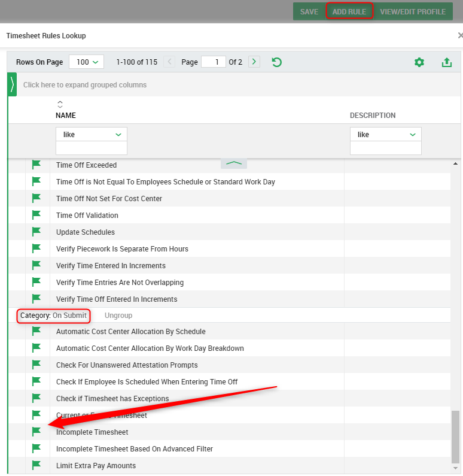The image size is (463, 476).
Task: Click the Ungroup link
Action: 118,316
